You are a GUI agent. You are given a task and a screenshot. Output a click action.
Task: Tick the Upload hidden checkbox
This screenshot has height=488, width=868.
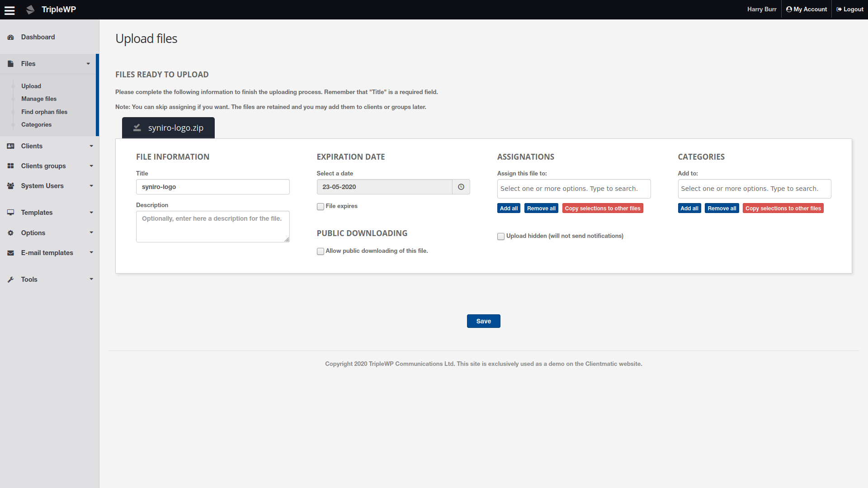[x=501, y=237]
